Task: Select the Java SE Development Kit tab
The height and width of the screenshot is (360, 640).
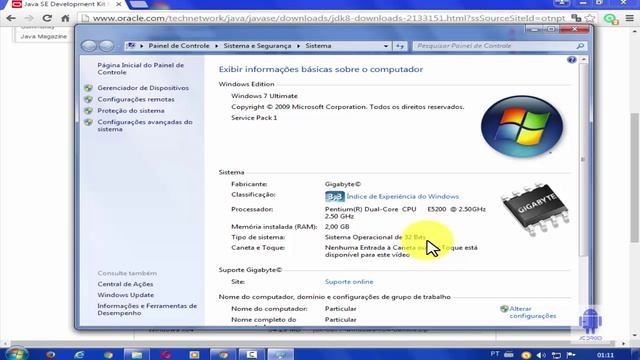Action: (x=64, y=4)
